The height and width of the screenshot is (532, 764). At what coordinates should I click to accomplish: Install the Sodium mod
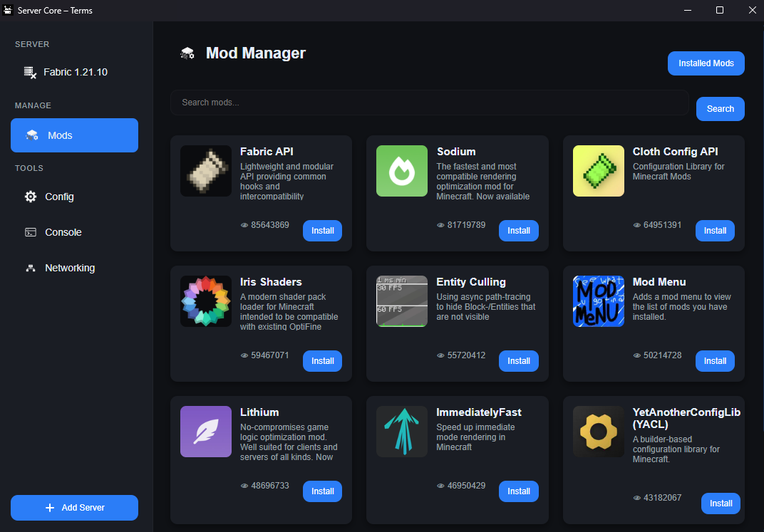click(x=518, y=231)
